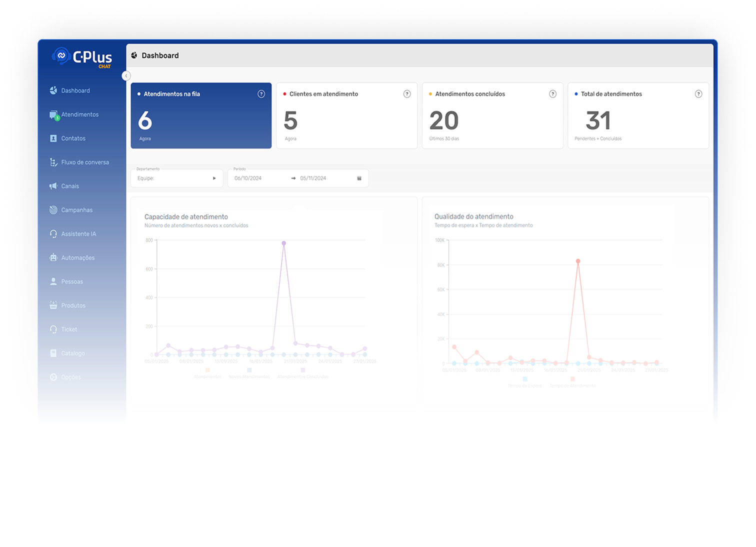Click the Automações robot icon
This screenshot has height=547, width=756.
[53, 257]
